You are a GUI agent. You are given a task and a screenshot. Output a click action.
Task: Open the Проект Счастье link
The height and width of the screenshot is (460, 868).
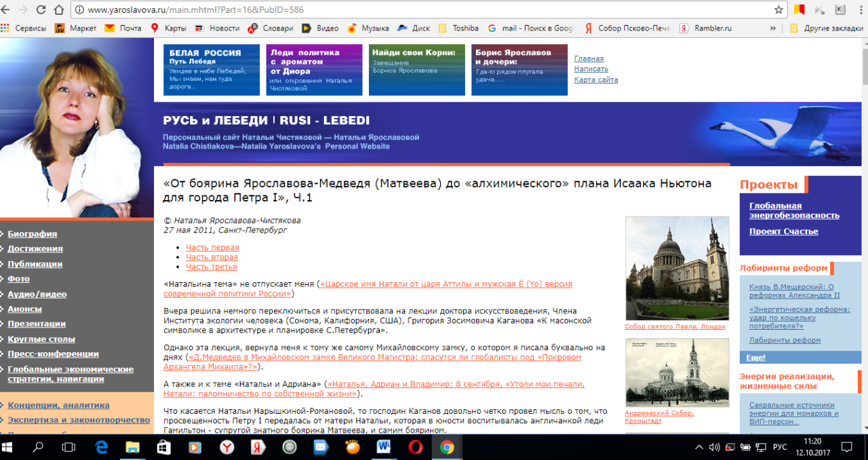pos(783,231)
